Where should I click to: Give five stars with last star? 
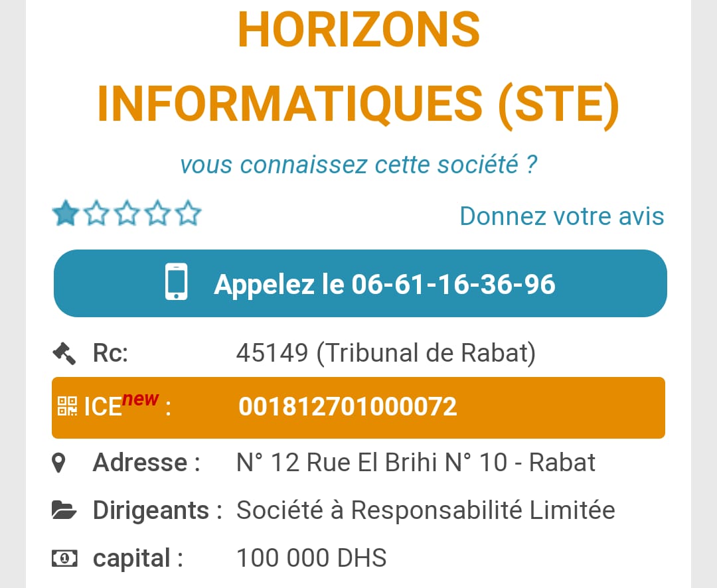point(189,214)
